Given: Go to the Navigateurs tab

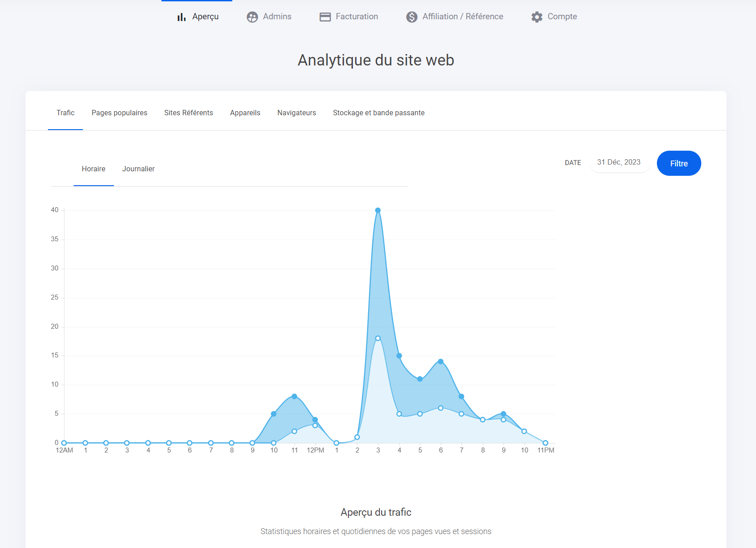Looking at the screenshot, I should tap(296, 113).
